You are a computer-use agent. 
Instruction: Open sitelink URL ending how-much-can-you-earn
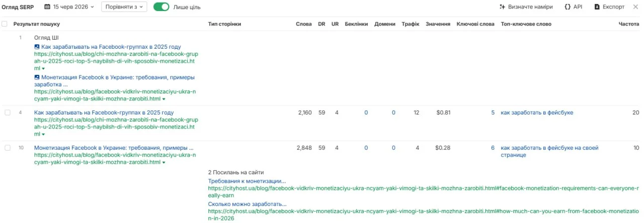click(x=424, y=215)
